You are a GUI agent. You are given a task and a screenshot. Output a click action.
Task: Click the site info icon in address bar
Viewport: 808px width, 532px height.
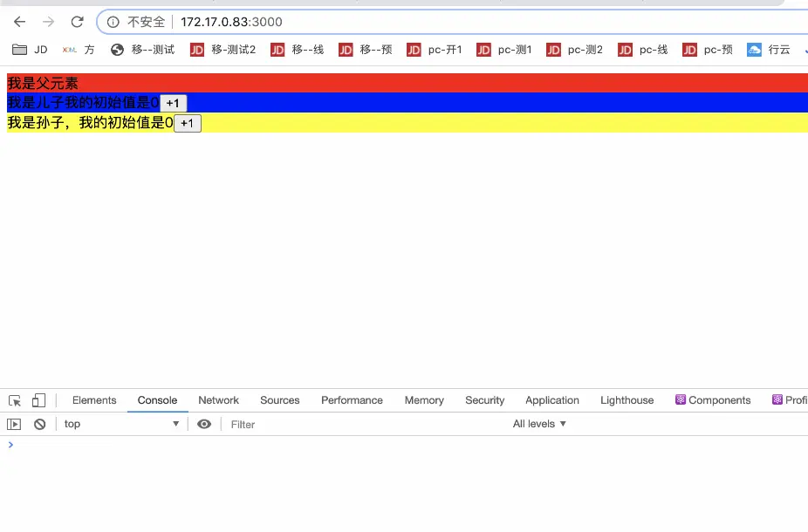(x=113, y=22)
